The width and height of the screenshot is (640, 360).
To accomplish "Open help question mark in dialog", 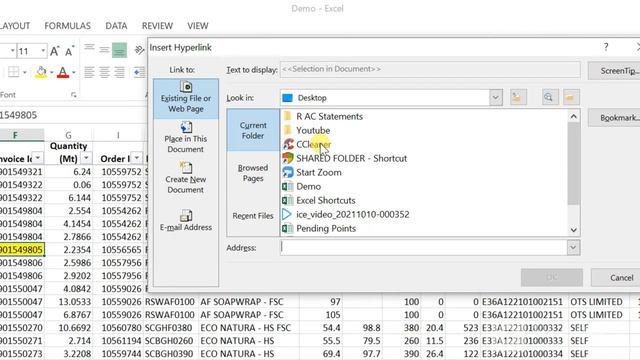I will point(606,47).
